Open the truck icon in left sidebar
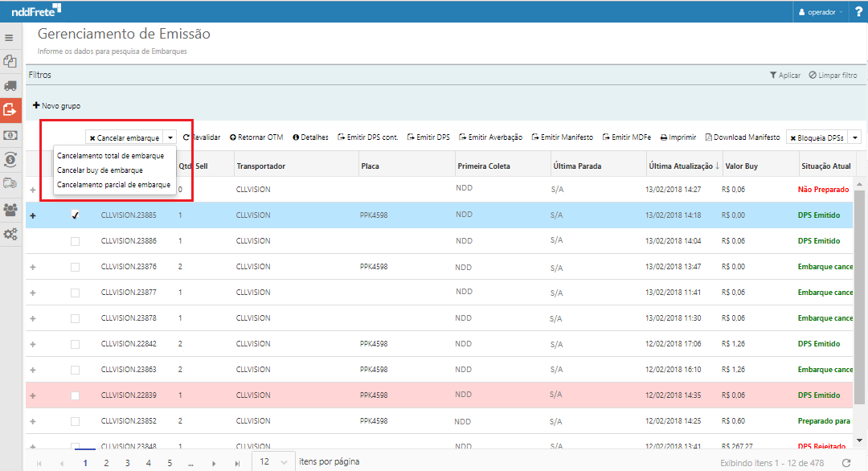This screenshot has height=471, width=868. pos(10,85)
